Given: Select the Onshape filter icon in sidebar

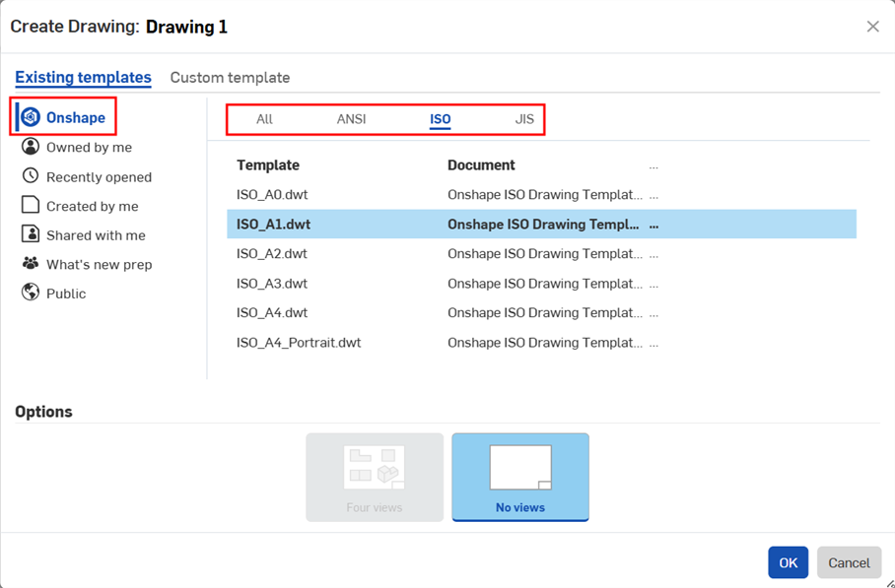Looking at the screenshot, I should pyautogui.click(x=30, y=116).
